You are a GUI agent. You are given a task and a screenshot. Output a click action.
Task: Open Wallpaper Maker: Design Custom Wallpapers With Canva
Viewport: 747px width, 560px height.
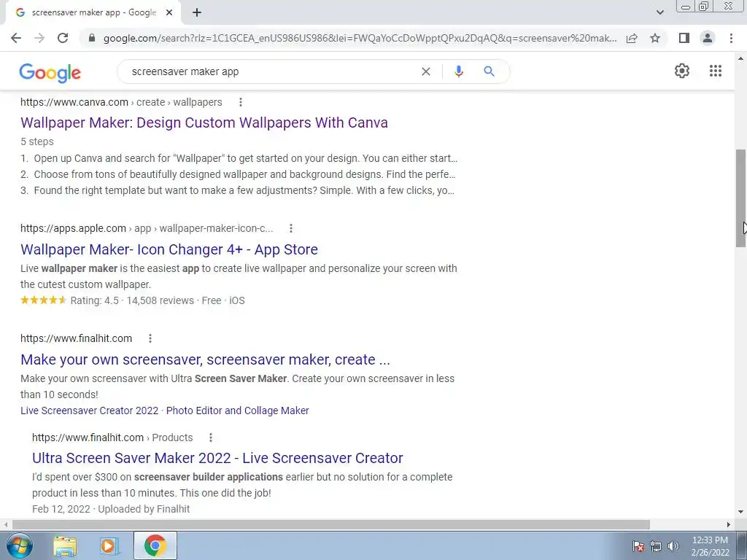click(204, 122)
